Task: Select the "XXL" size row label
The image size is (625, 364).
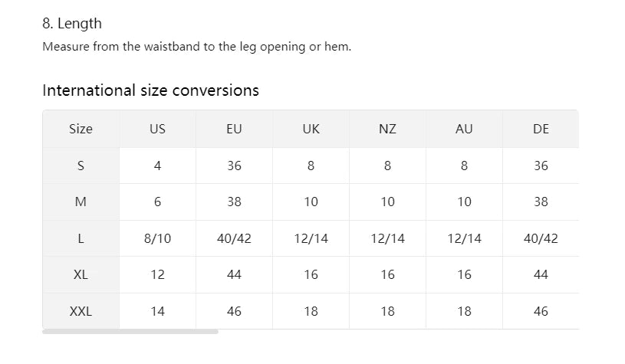Action: pos(81,311)
